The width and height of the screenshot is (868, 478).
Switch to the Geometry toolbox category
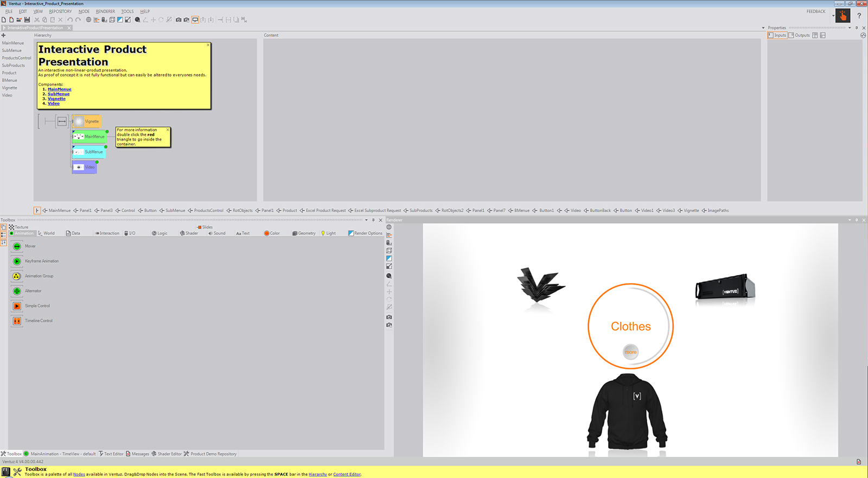tap(304, 233)
